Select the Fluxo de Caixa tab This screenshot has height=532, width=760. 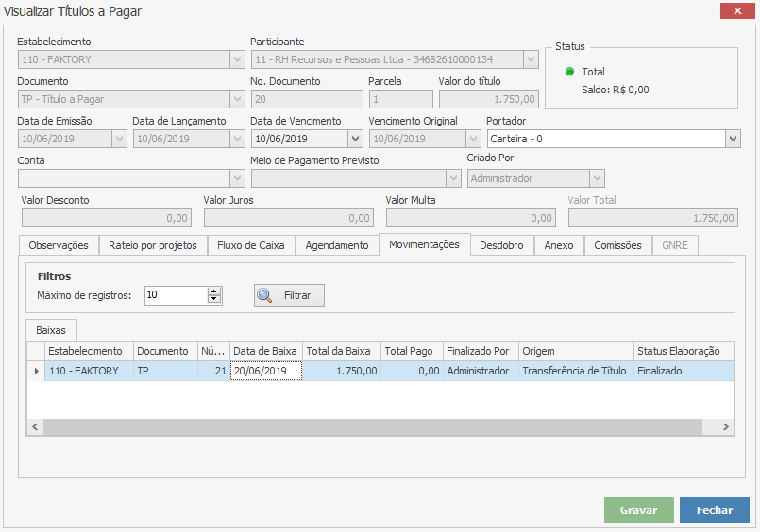250,245
